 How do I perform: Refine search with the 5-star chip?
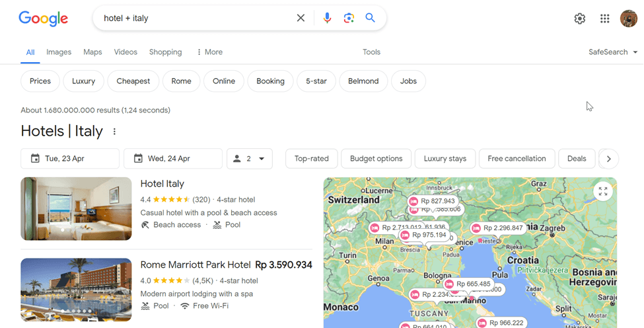pyautogui.click(x=316, y=81)
